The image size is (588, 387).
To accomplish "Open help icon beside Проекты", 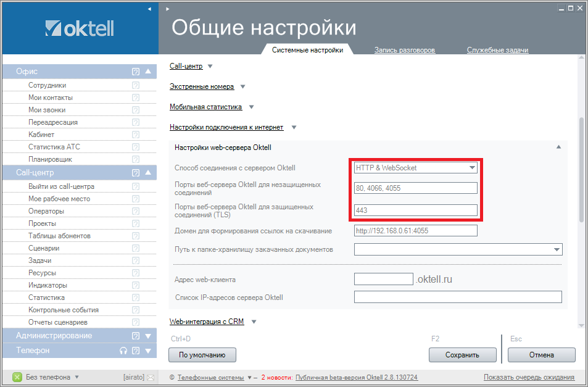I will click(136, 223).
